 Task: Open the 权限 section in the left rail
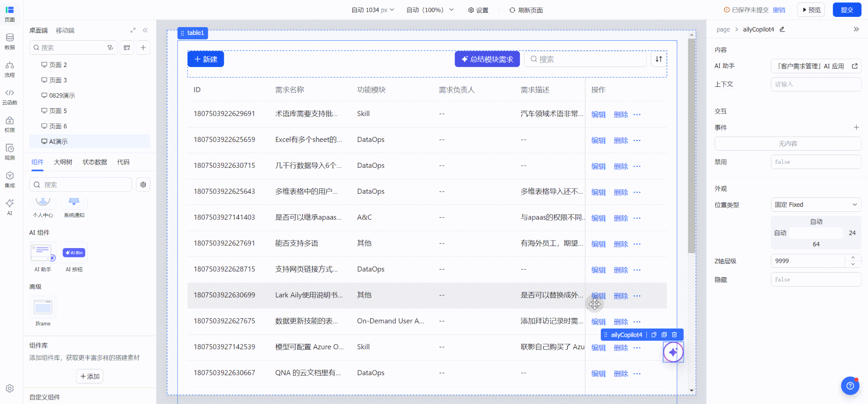click(x=9, y=124)
